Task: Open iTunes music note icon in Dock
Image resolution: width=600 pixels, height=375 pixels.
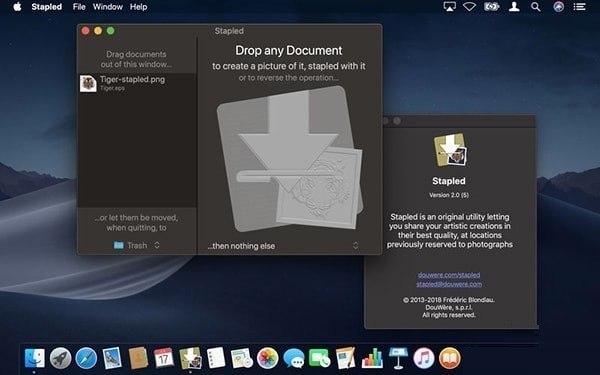Action: [424, 358]
